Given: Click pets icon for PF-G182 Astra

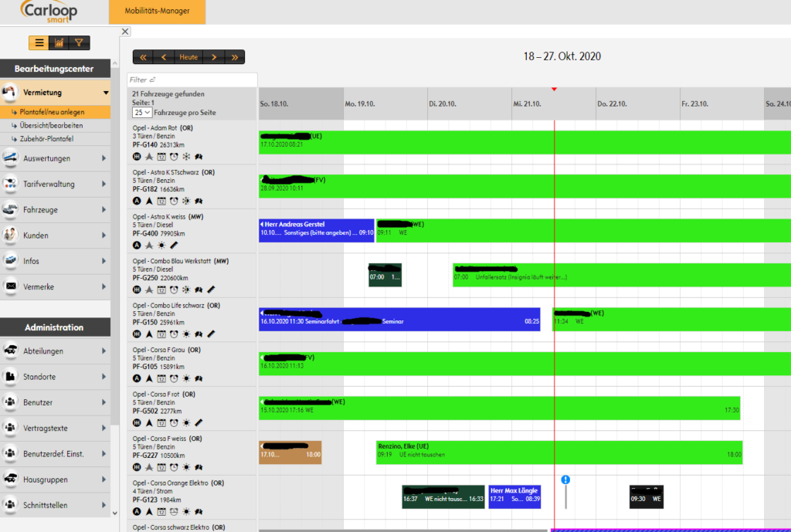Looking at the screenshot, I should point(199,202).
